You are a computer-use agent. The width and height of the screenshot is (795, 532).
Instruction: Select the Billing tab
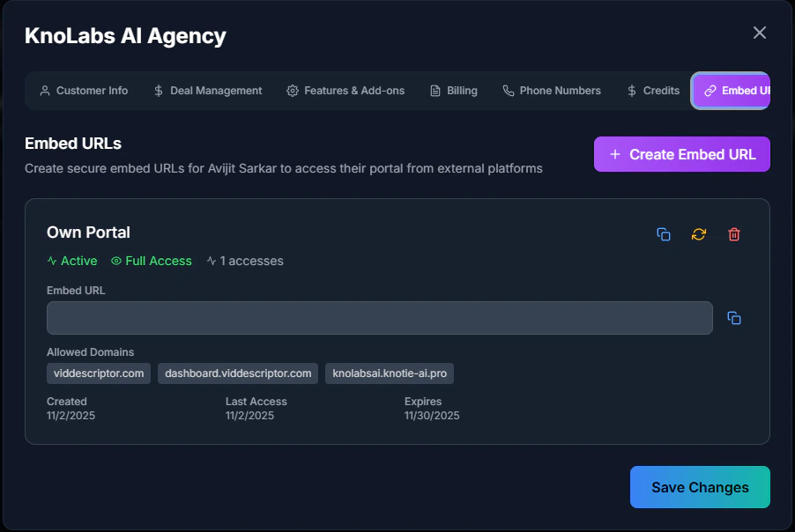454,90
